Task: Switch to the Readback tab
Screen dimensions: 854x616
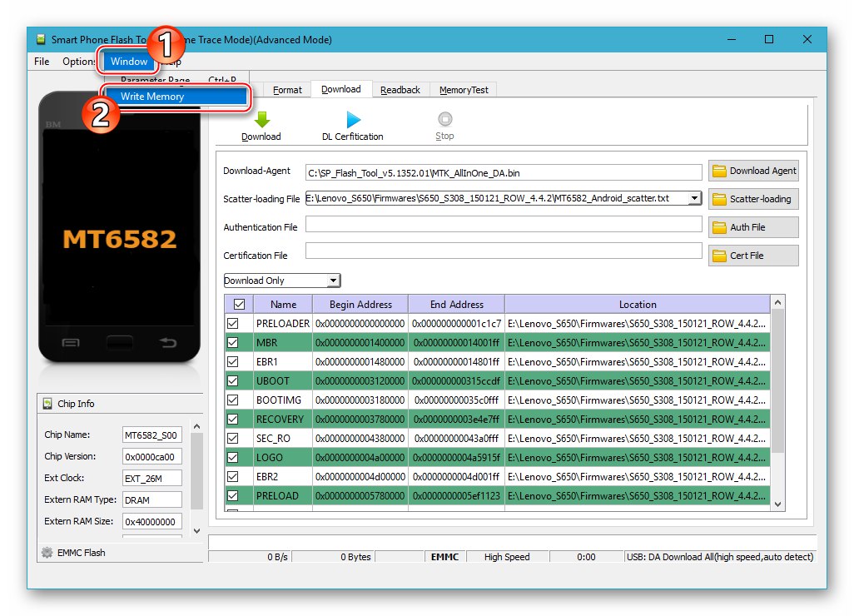Action: tap(401, 89)
